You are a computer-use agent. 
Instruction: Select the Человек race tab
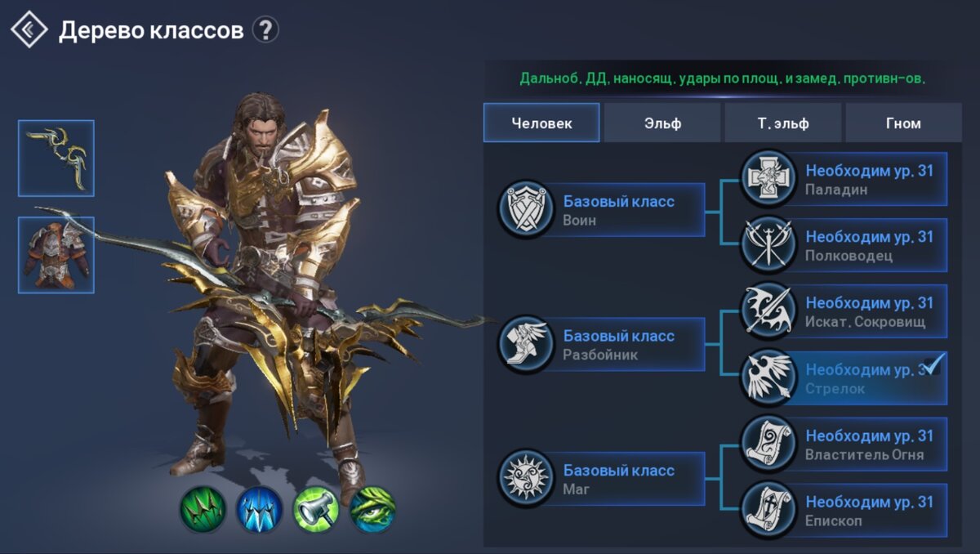[541, 123]
